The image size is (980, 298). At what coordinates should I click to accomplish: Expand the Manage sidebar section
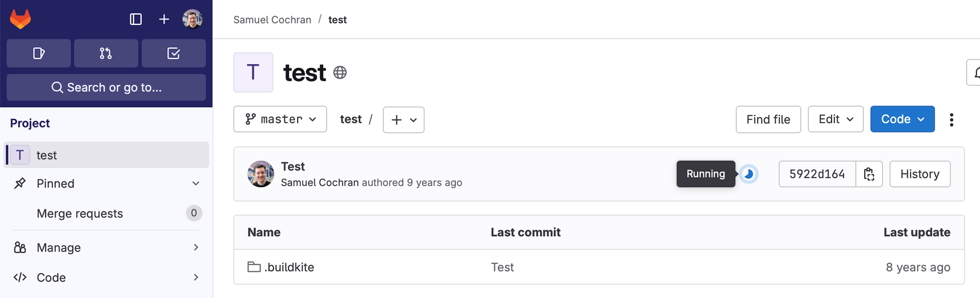196,247
